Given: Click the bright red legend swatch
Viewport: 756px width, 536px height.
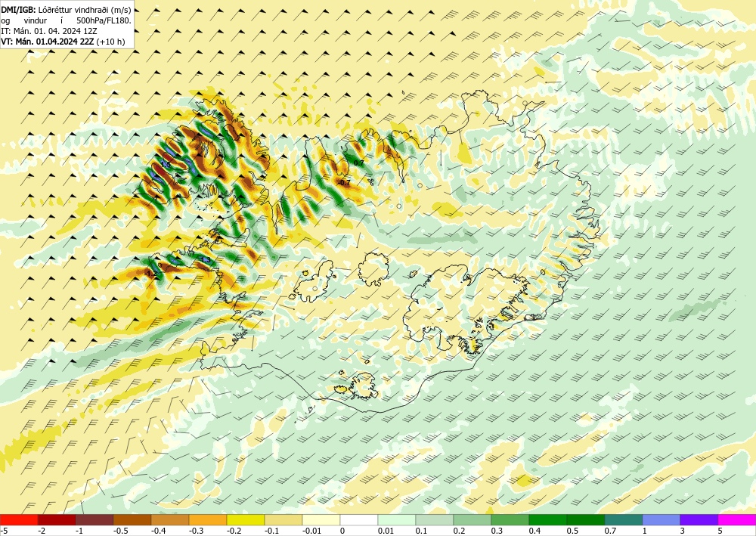Looking at the screenshot, I should click(19, 520).
